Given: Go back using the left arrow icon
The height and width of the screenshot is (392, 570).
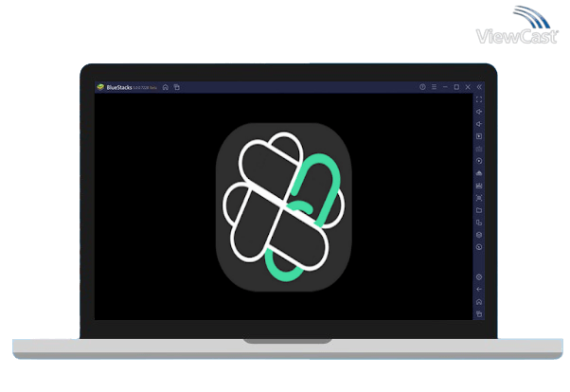Looking at the screenshot, I should pyautogui.click(x=479, y=290).
